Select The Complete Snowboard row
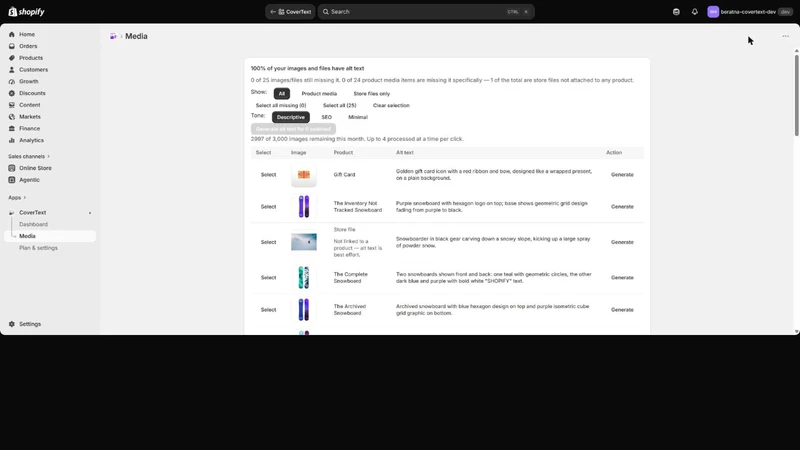 (x=268, y=278)
